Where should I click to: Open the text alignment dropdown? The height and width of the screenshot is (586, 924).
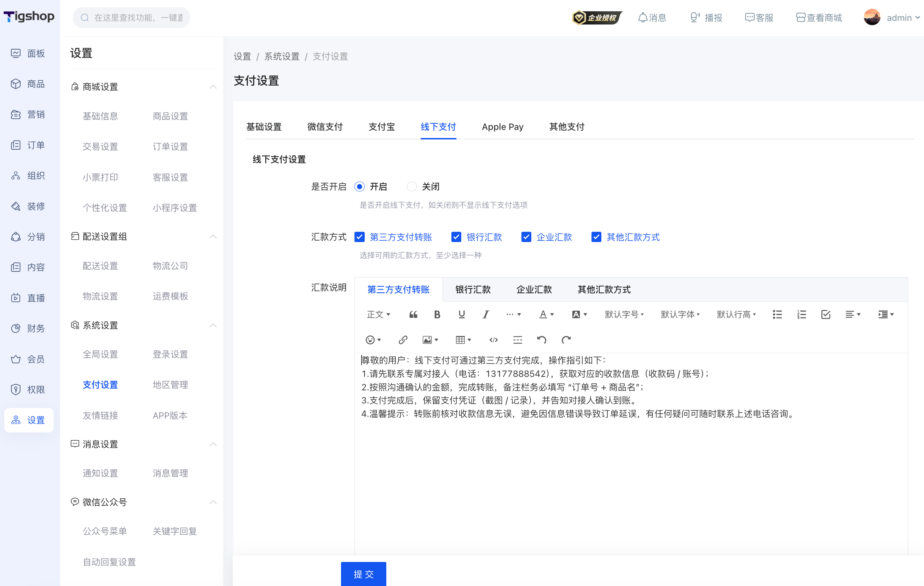point(853,315)
